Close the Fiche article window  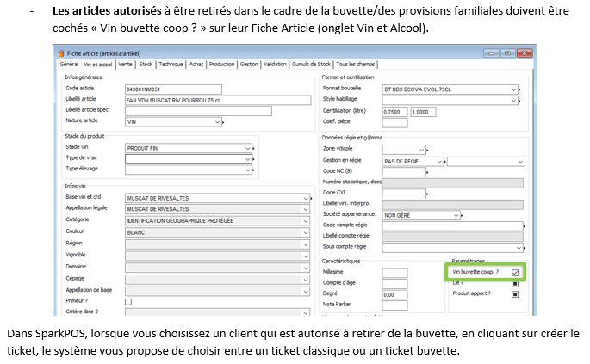(x=525, y=52)
